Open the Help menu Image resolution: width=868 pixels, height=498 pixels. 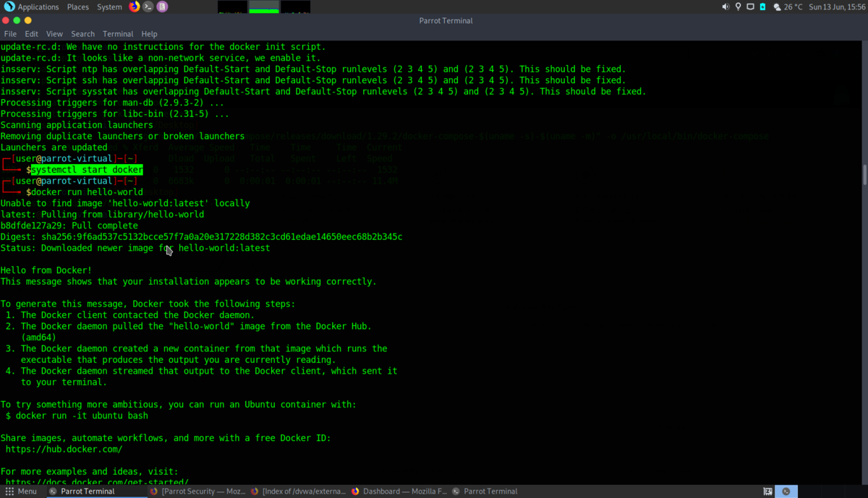point(149,34)
